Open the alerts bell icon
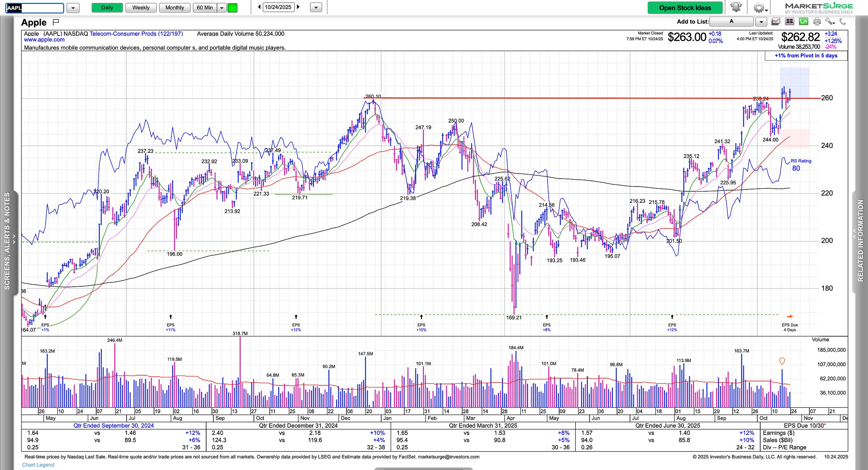The image size is (868, 470). pos(736,7)
